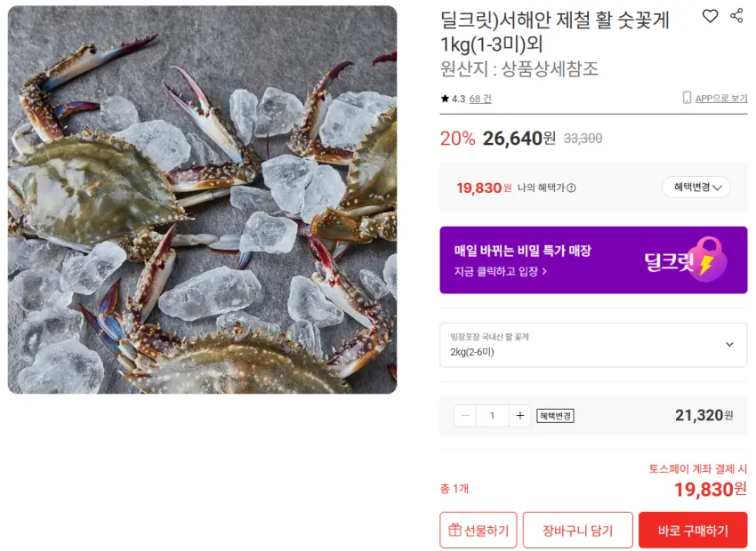Click the heart wishlist icon
This screenshot has height=551, width=756.
[710, 16]
